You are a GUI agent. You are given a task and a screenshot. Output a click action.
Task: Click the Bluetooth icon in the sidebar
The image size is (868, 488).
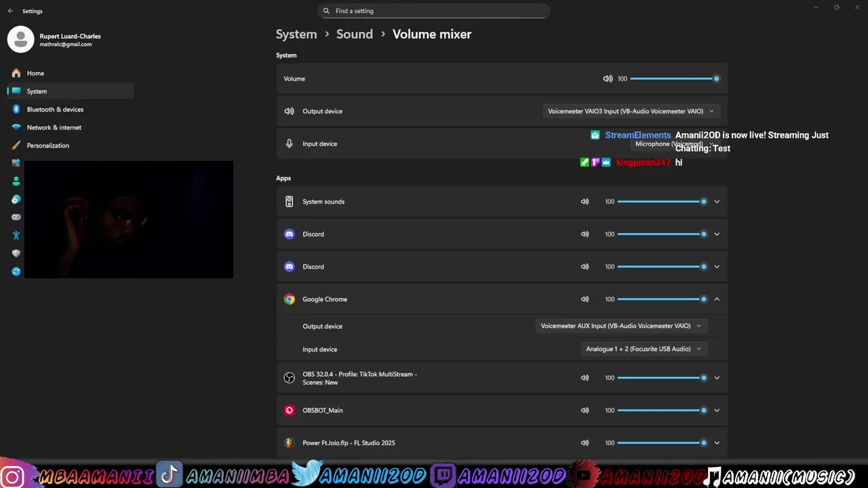point(16,109)
